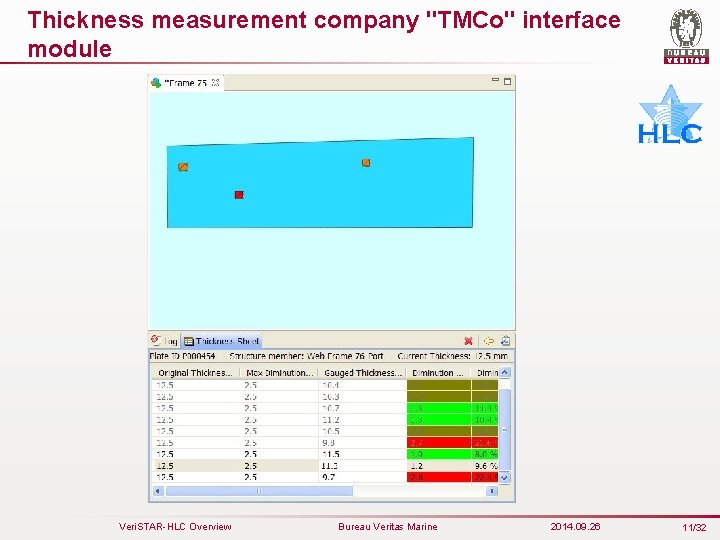Minimize the Frame 75 editor view
The width and height of the screenshot is (720, 540).
pos(495,80)
